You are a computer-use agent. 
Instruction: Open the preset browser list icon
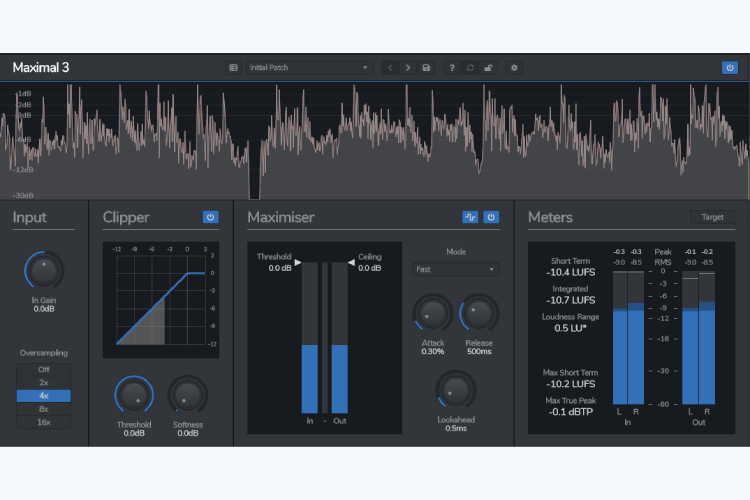point(233,68)
